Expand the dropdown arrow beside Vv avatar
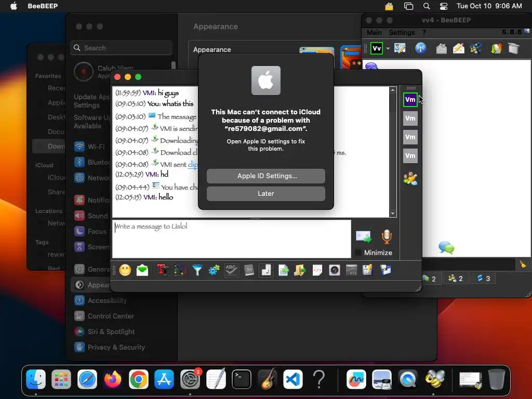Screen dimensions: 532x399 388,48
